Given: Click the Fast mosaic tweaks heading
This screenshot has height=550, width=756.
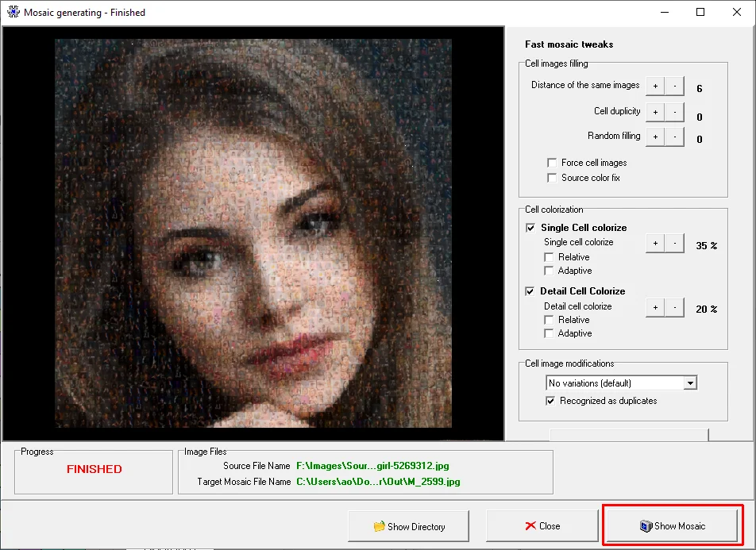Looking at the screenshot, I should coord(569,44).
